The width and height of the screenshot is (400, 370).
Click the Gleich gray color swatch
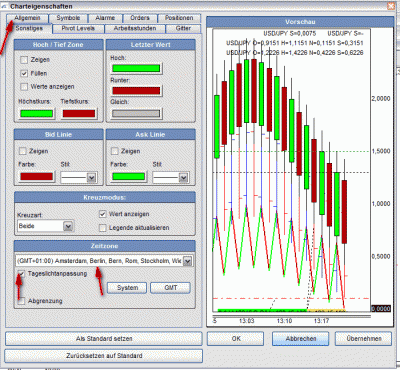[x=136, y=114]
